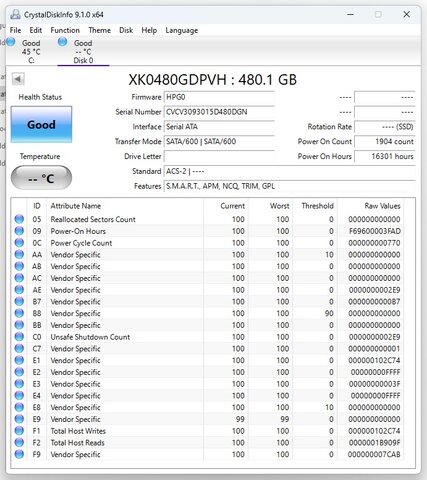Click the Firmware field showing HPG0
This screenshot has height=480, width=427.
[x=219, y=97]
